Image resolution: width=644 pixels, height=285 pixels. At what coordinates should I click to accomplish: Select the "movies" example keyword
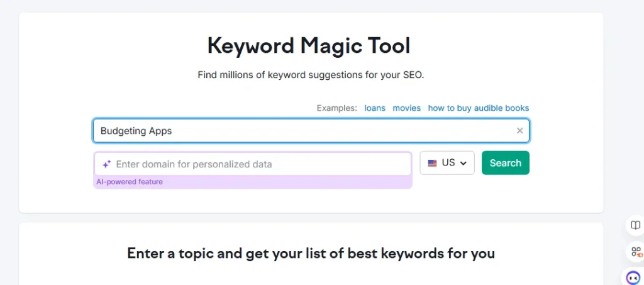[x=407, y=108]
